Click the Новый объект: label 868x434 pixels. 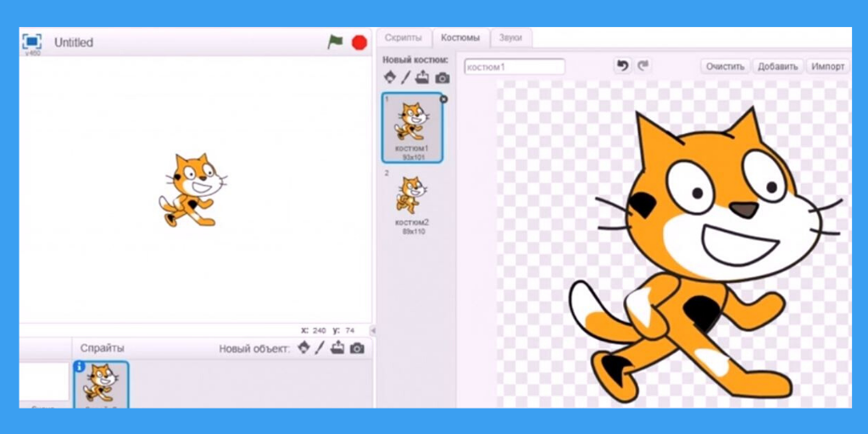(x=254, y=348)
